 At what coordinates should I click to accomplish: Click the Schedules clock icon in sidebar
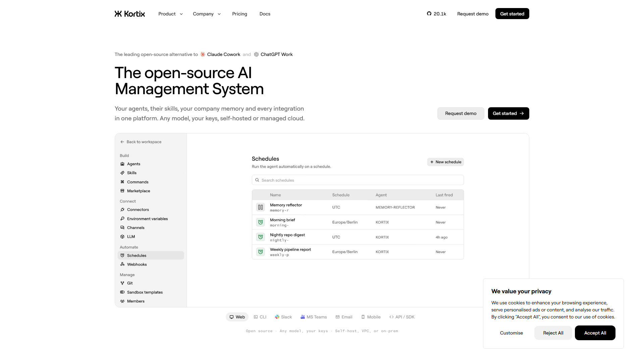(x=122, y=255)
